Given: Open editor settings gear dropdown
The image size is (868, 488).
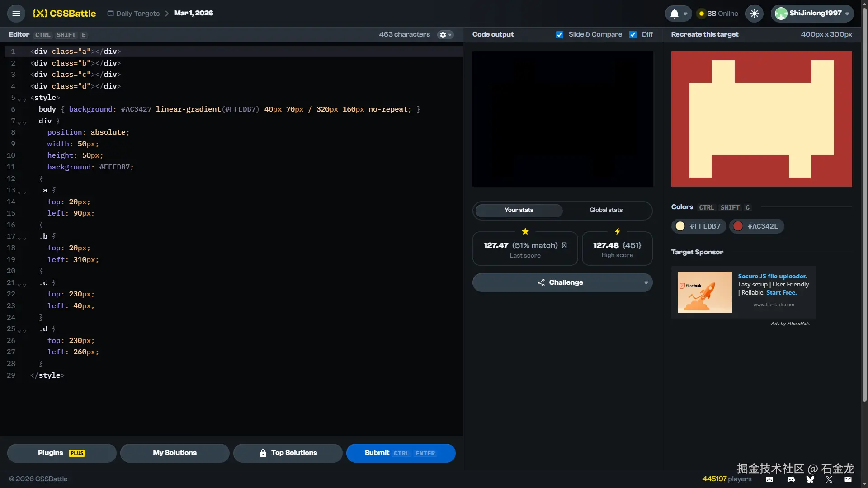Looking at the screenshot, I should point(445,35).
